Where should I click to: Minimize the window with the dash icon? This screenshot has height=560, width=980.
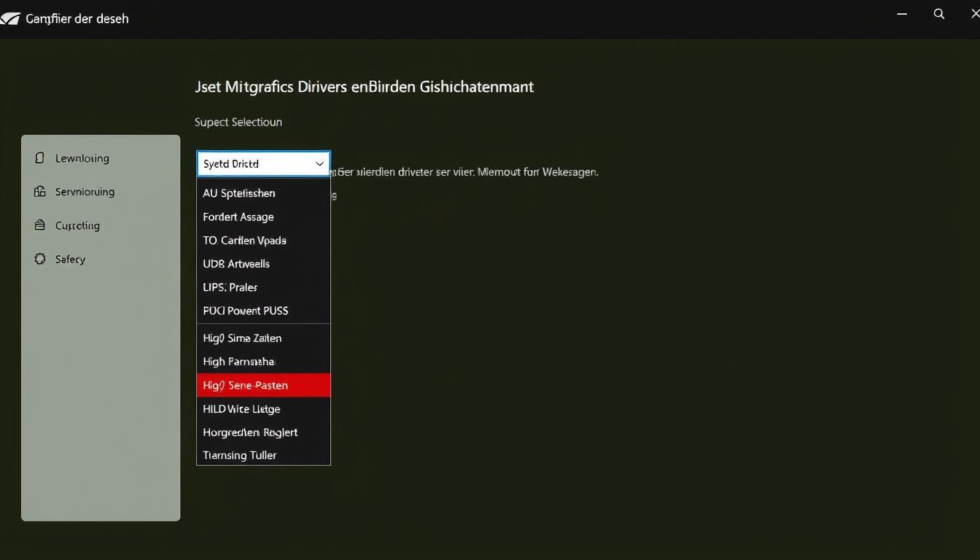(x=902, y=14)
